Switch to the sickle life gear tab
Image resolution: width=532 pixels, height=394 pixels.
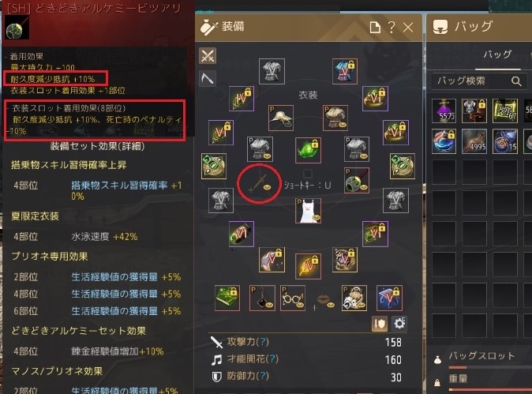coord(208,79)
